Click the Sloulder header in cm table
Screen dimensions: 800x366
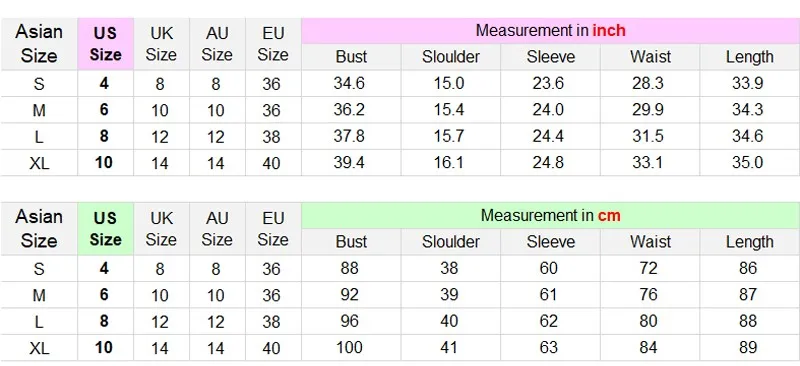(451, 241)
